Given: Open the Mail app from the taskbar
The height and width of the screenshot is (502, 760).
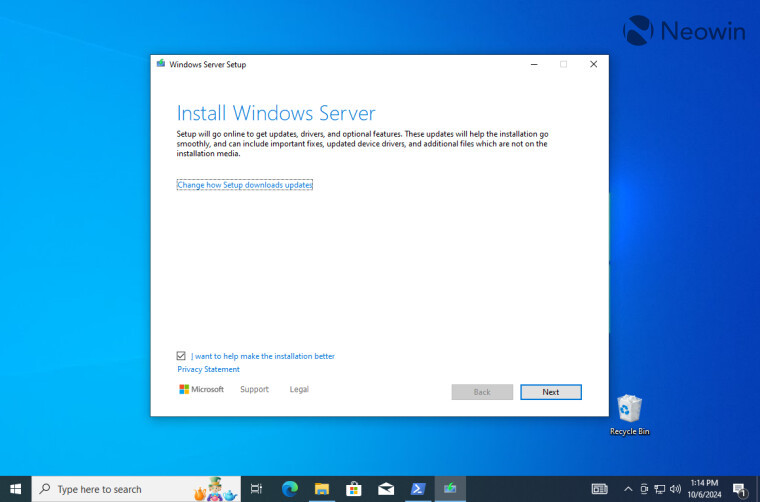Looking at the screenshot, I should pos(386,489).
